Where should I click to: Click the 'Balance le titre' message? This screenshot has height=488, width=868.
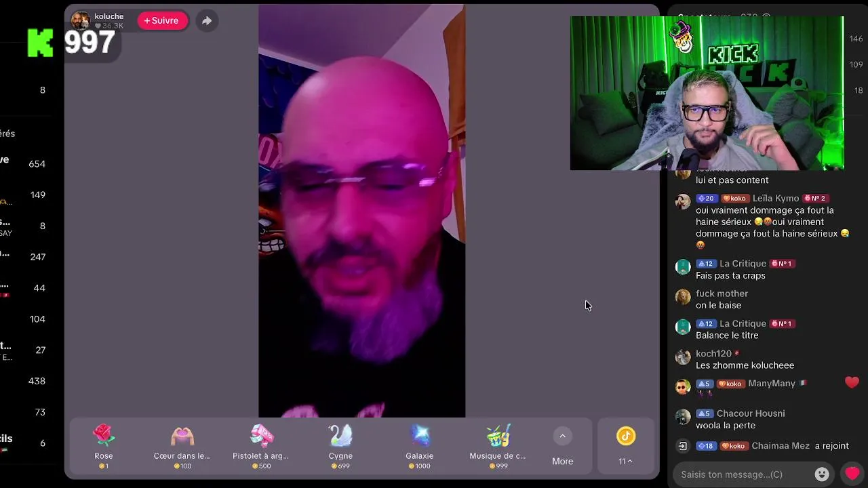(727, 335)
